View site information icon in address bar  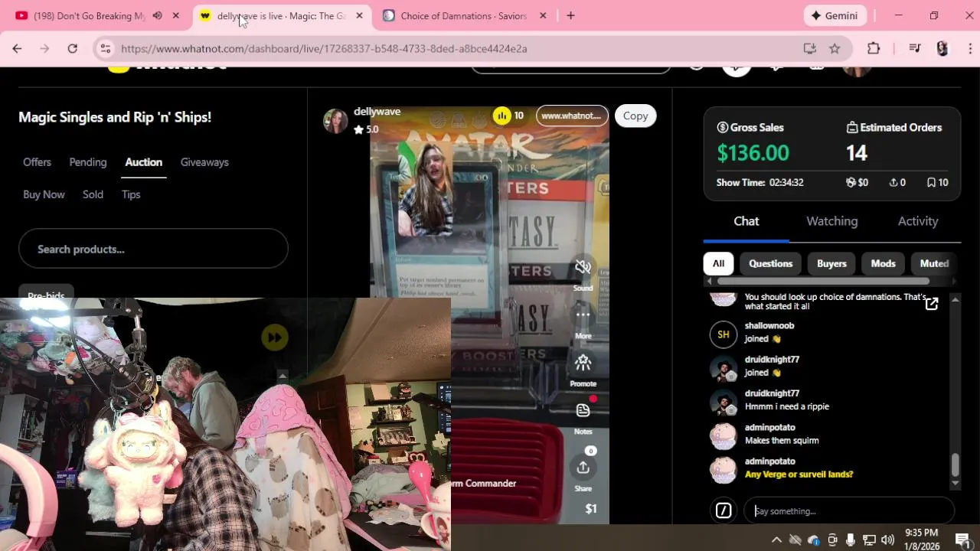106,48
